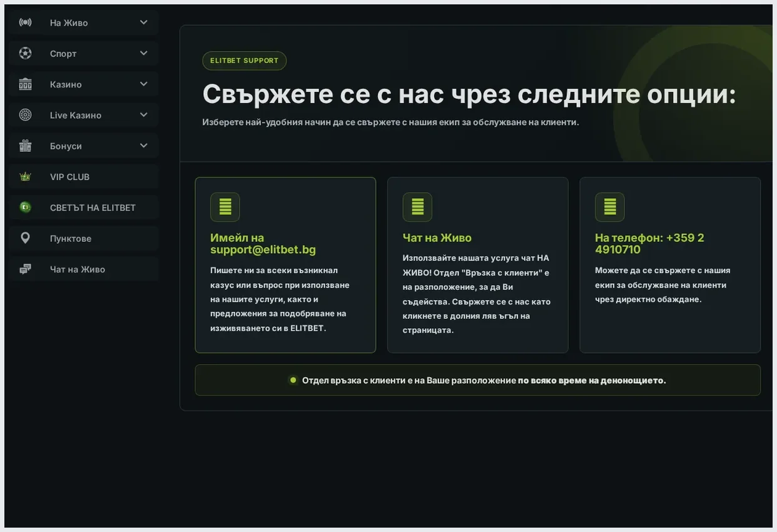777x532 pixels.
Task: Click the green badge icon beside СВЕТЪТ НА ELITBET
Action: [x=25, y=207]
